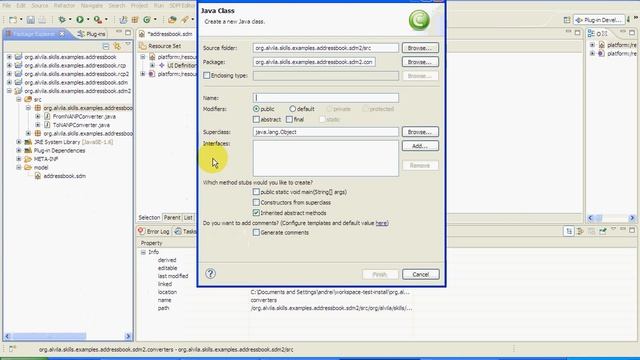Click Collapse All in Package Explorer
Viewport: 640px width, 360px height.
tap(106, 46)
